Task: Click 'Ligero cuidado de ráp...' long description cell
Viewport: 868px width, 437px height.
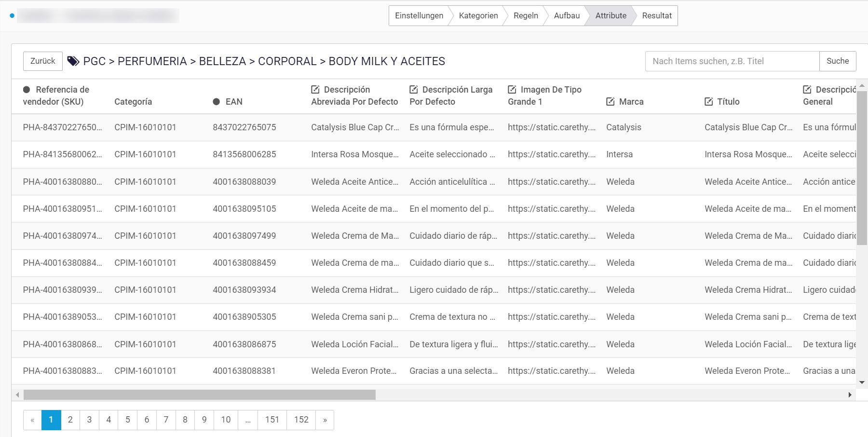Action: point(454,290)
